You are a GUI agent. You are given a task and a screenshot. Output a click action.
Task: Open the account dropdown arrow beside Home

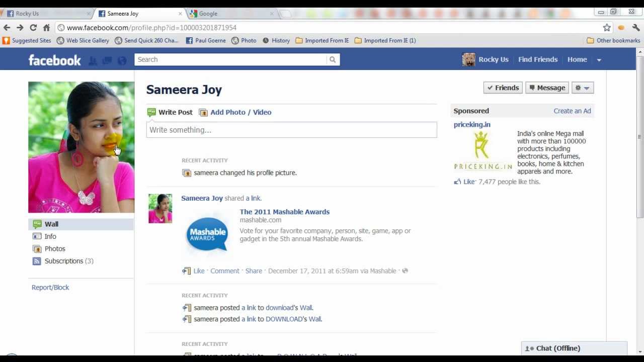(599, 60)
